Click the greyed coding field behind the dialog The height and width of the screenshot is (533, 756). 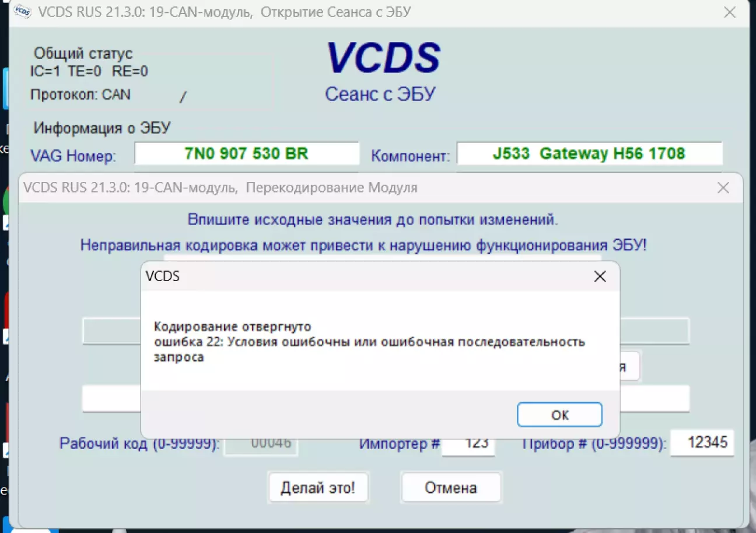click(x=111, y=331)
